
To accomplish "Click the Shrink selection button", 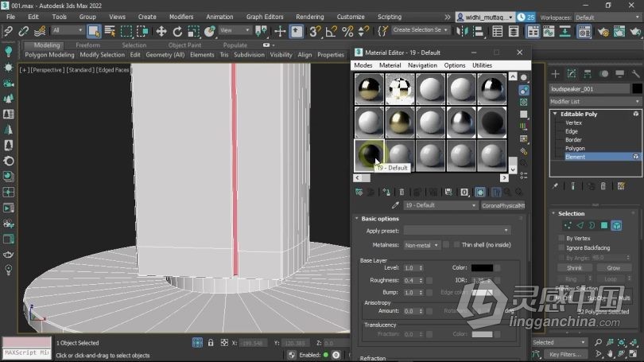I will [x=574, y=268].
